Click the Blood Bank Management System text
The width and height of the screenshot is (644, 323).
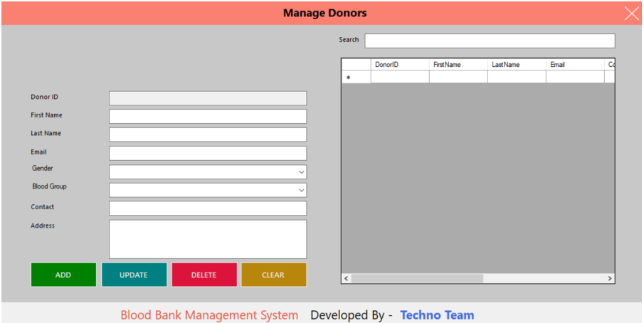pyautogui.click(x=209, y=315)
